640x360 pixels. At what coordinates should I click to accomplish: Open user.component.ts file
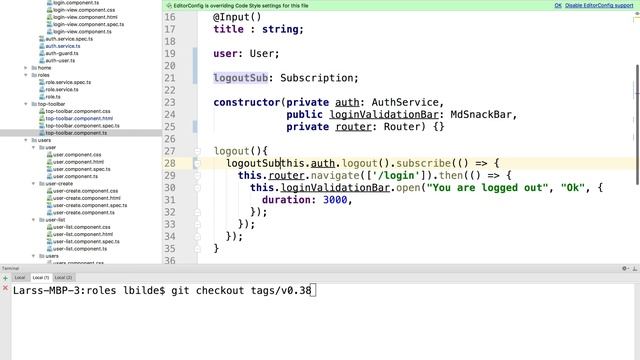tap(72, 176)
